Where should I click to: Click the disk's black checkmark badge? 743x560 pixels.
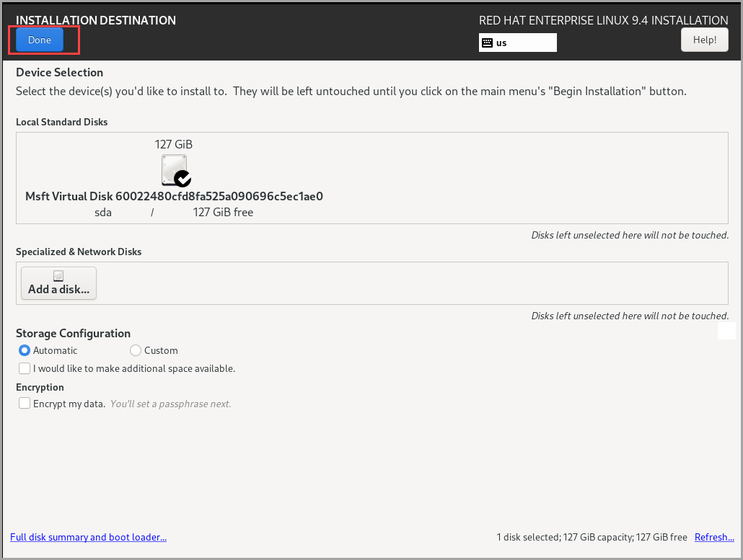tap(183, 179)
